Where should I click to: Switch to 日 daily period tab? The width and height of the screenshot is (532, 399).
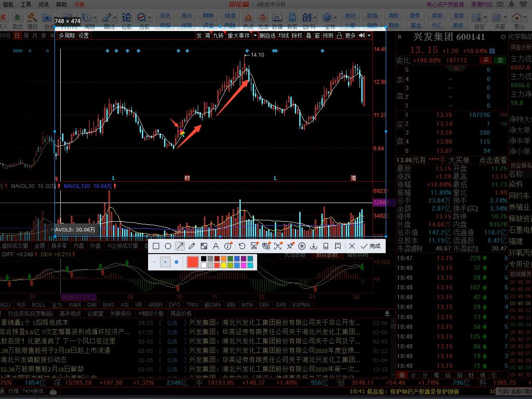pos(17,35)
